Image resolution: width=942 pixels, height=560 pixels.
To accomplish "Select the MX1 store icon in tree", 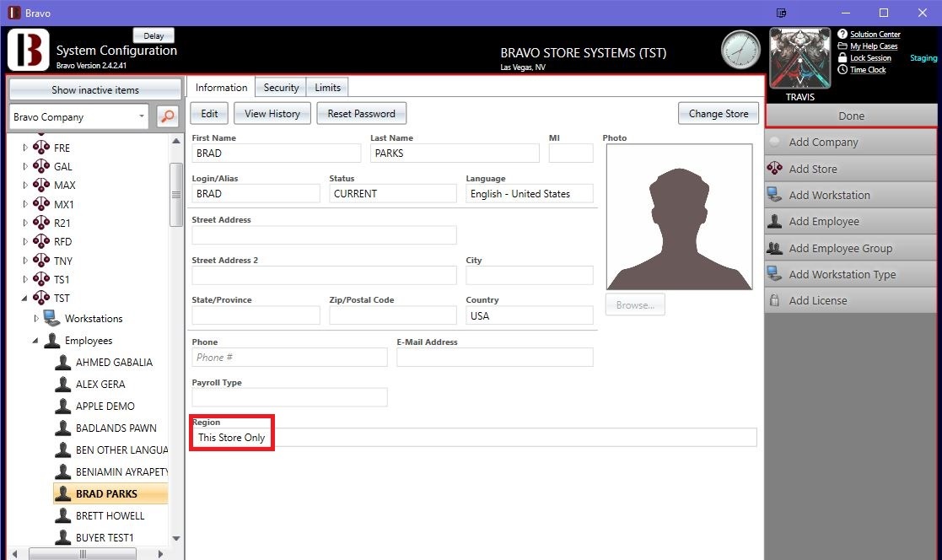I will coord(41,204).
